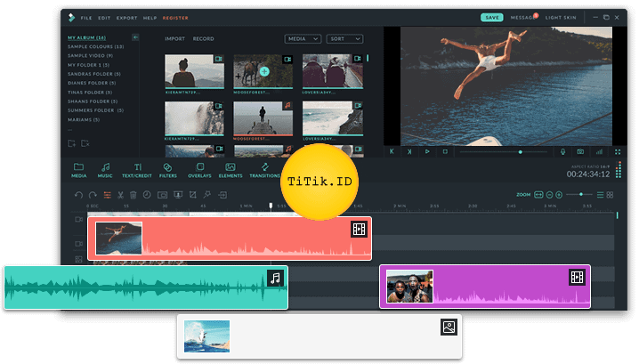Redo the last timeline action
639x364 pixels.
click(x=93, y=195)
